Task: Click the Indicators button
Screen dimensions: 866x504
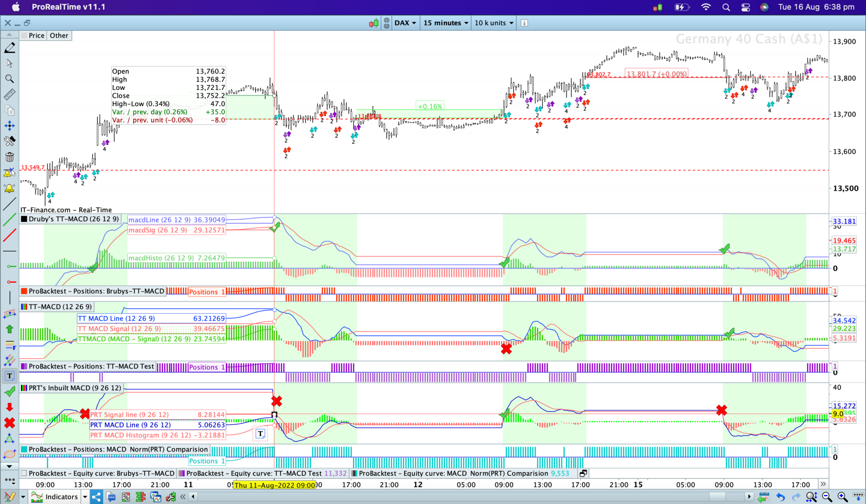Action: (55, 497)
